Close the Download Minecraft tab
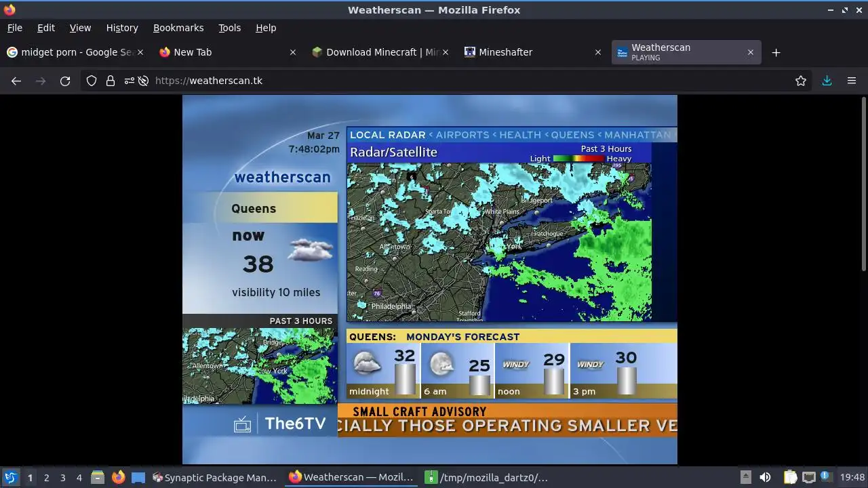 pos(446,52)
